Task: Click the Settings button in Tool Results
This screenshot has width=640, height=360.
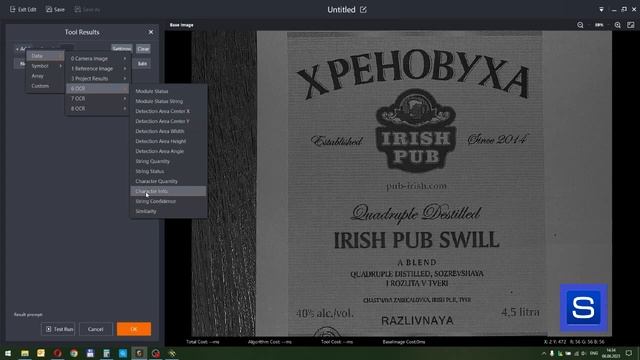Action: pyautogui.click(x=122, y=49)
